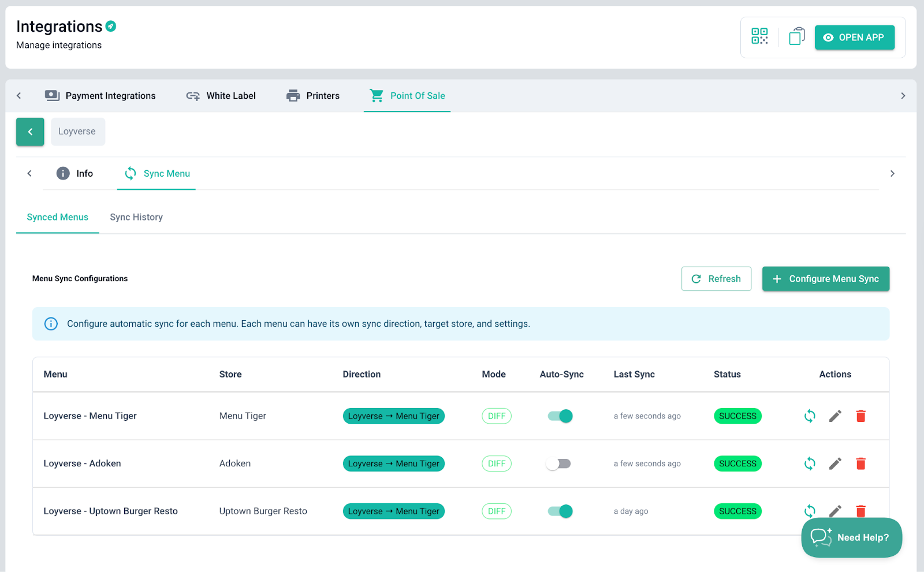The image size is (924, 572).
Task: Delete the Uptown Burger Resto sync configuration
Action: coord(860,511)
